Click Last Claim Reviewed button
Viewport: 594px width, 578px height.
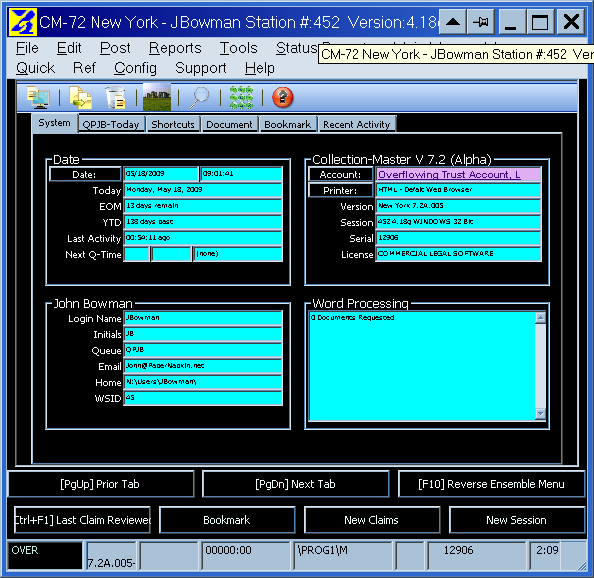(82, 520)
